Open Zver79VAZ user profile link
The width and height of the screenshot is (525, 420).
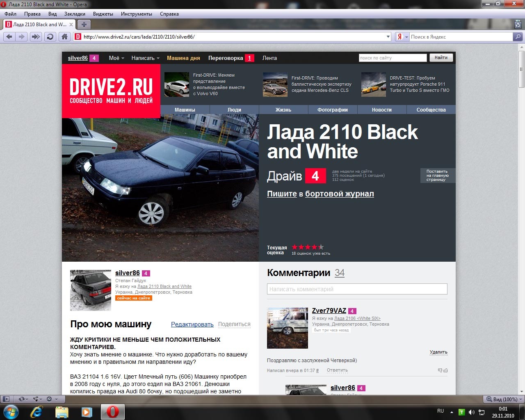[329, 310]
